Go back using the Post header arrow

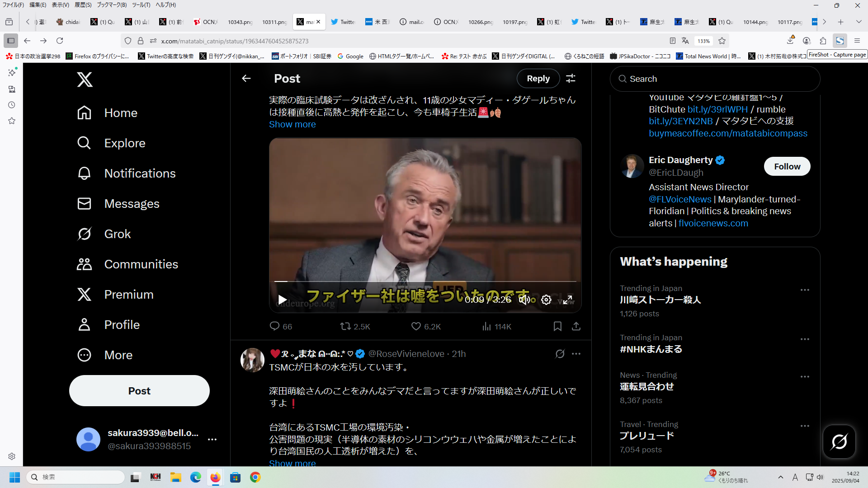246,79
